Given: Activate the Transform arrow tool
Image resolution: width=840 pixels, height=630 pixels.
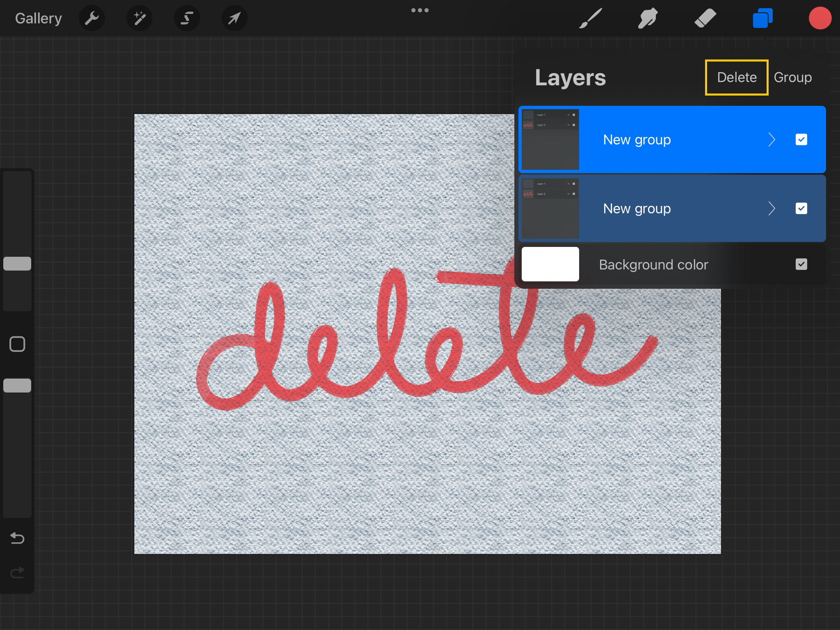Looking at the screenshot, I should pyautogui.click(x=234, y=18).
